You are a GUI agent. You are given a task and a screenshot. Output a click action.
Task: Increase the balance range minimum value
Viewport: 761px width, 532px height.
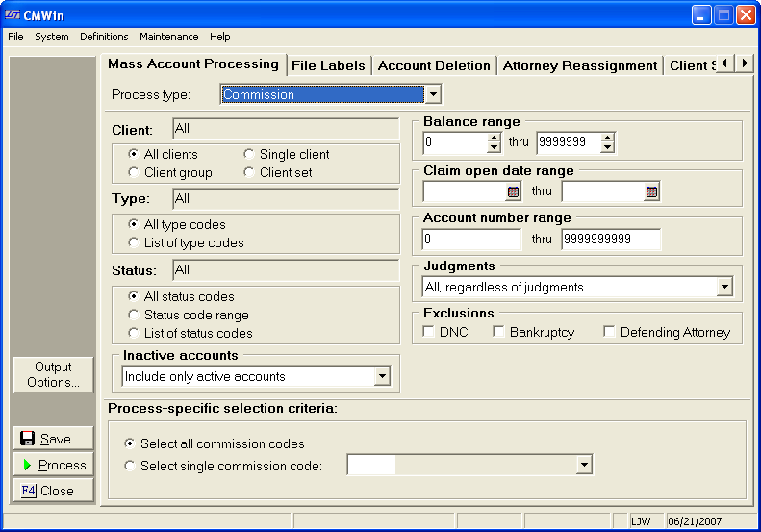click(x=494, y=138)
